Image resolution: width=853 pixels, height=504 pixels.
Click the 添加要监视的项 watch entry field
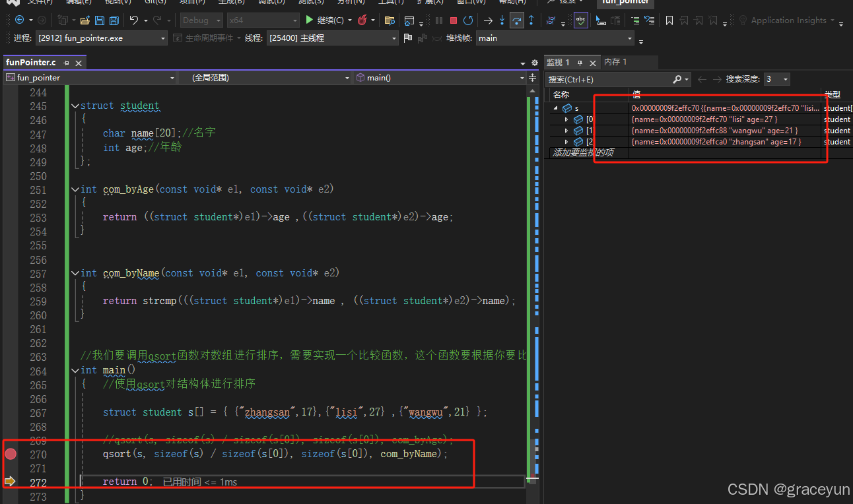pyautogui.click(x=589, y=153)
